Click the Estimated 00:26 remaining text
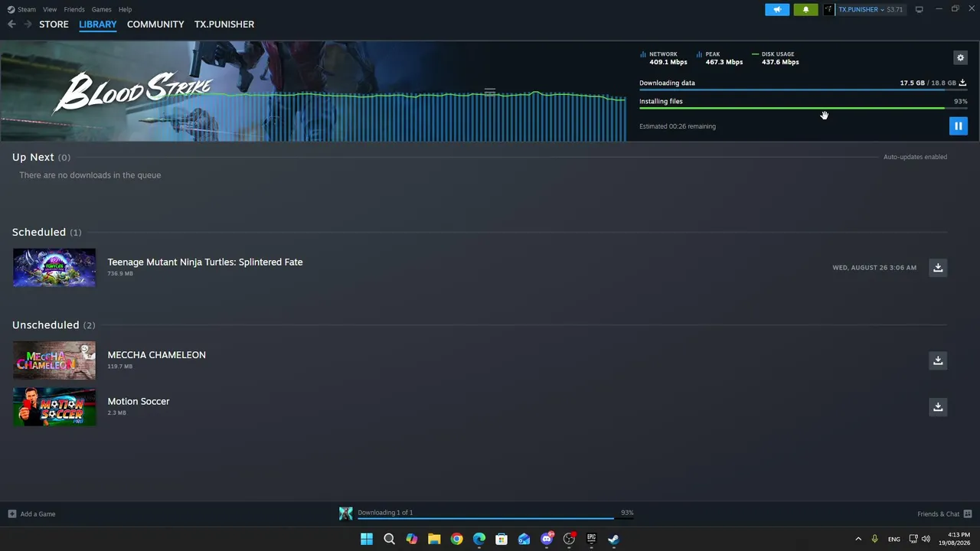 click(x=678, y=126)
